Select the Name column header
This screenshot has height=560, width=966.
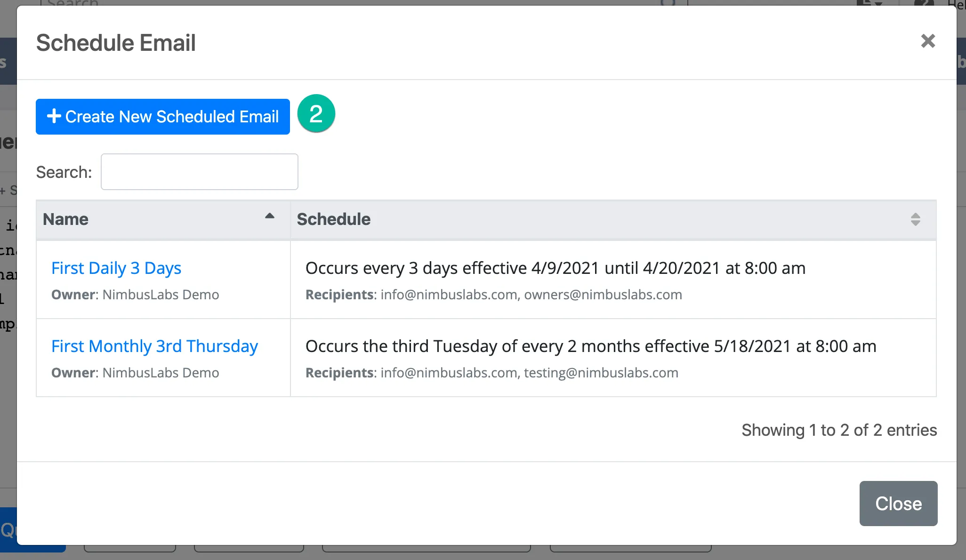coord(163,219)
